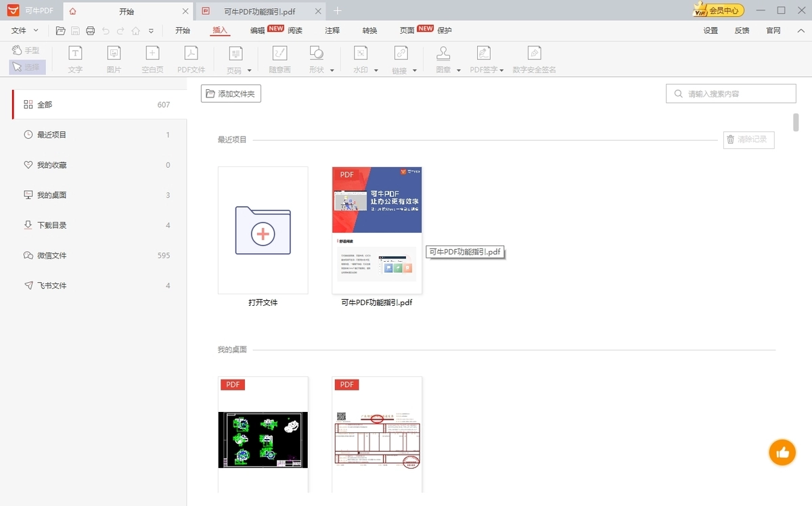Open the 保护 ribbon tab

point(445,30)
